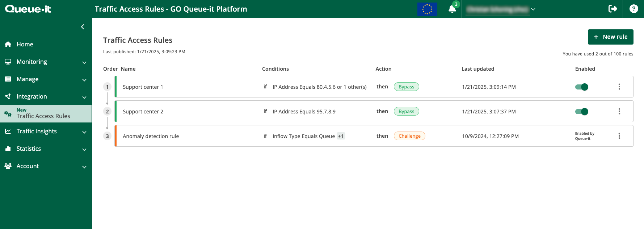644x229 pixels.
Task: Open Account menu item
Action: (46, 166)
